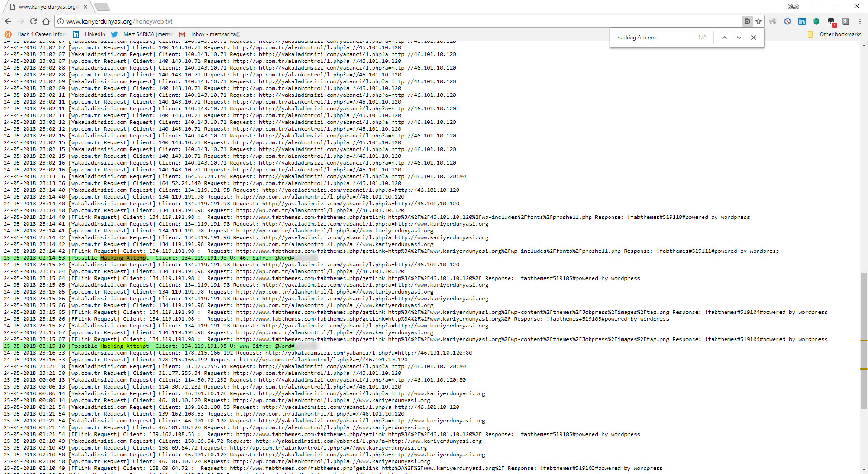Image resolution: width=868 pixels, height=474 pixels.
Task: Click the upper yellow find marker on scrollbar
Action: pyautogui.click(x=864, y=341)
